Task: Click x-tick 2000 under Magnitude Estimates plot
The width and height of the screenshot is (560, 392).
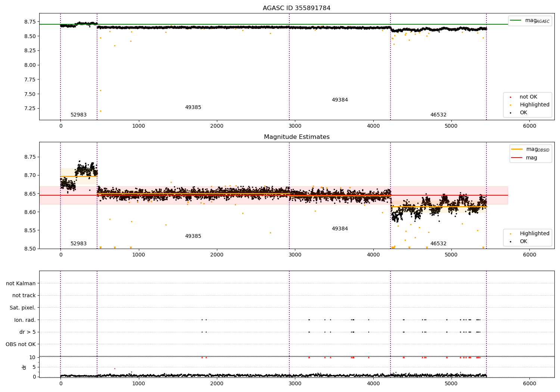Action: pyautogui.click(x=217, y=255)
